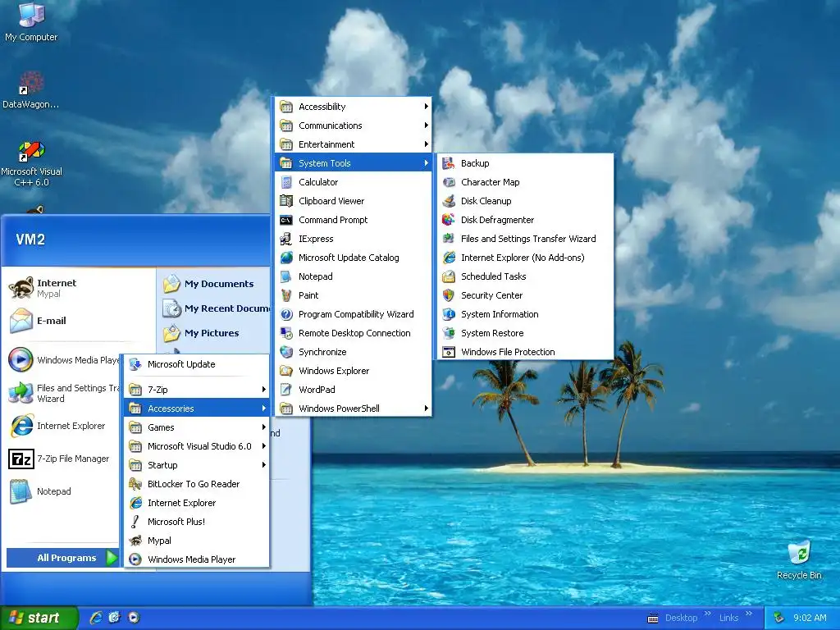Click the Microsoft Update icon in All Programs
This screenshot has height=630, width=840.
135,364
